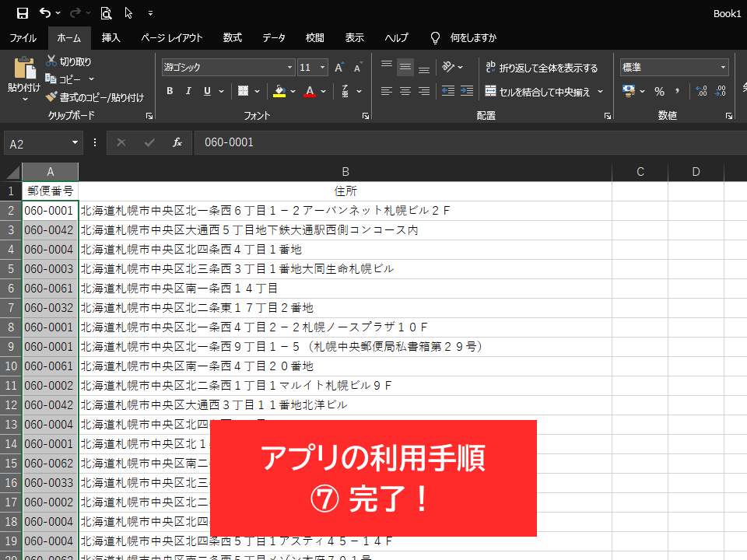The image size is (747, 560).
Task: Click the Format Painter (書式のコピー/貼り付け) brush
Action: coord(51,96)
